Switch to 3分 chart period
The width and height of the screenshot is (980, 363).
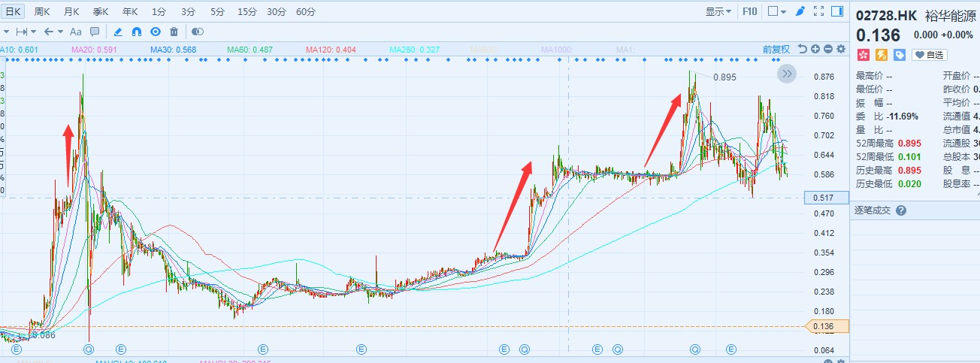[188, 11]
